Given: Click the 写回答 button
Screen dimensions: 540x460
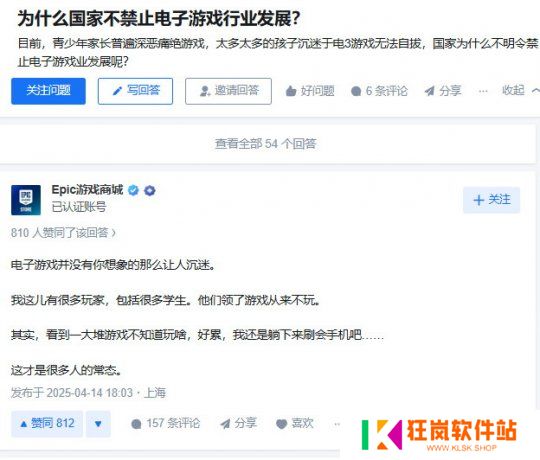Looking at the screenshot, I should [x=135, y=91].
